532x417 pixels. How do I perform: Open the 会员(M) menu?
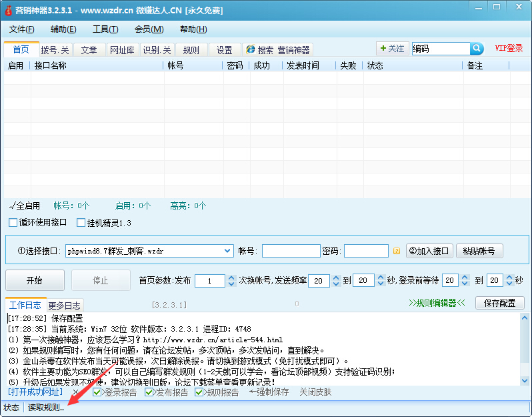point(149,29)
